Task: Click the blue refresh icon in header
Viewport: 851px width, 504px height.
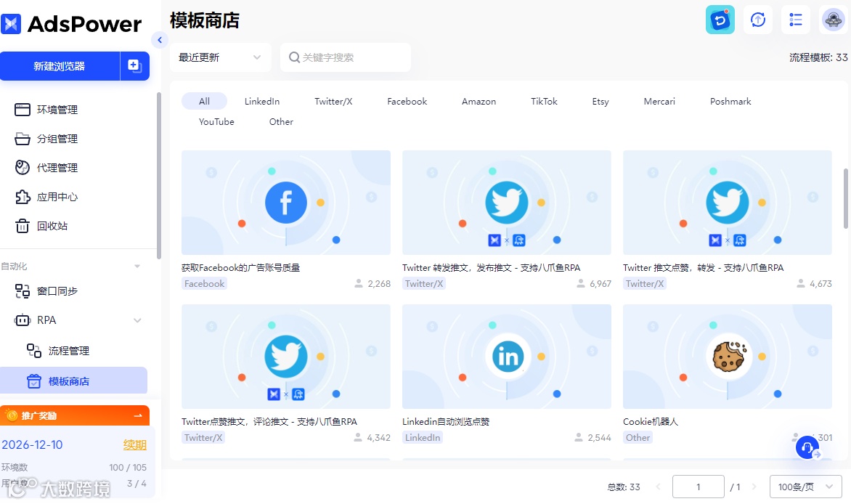Action: point(720,20)
